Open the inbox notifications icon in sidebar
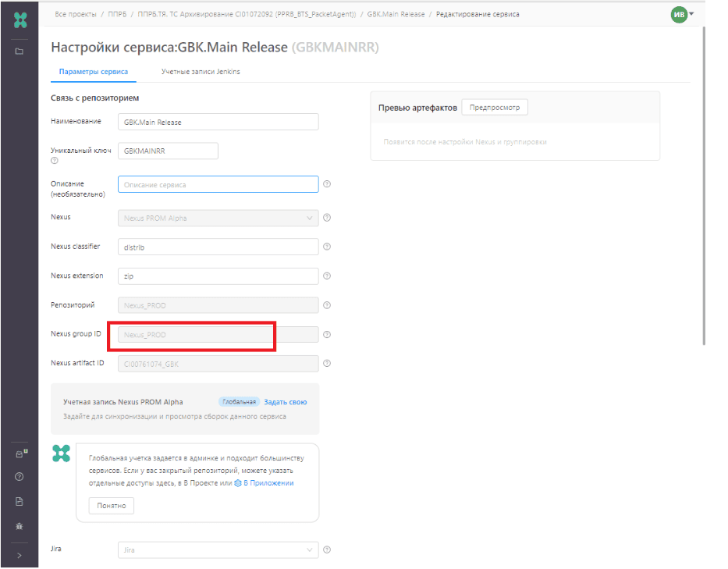Viewport: 728px width, 569px height. pyautogui.click(x=20, y=453)
